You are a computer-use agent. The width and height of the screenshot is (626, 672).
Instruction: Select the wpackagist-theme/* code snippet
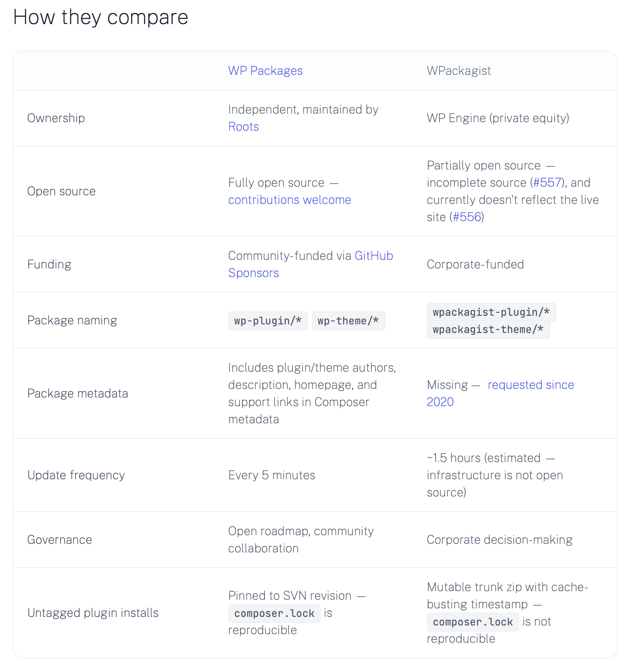coord(488,330)
